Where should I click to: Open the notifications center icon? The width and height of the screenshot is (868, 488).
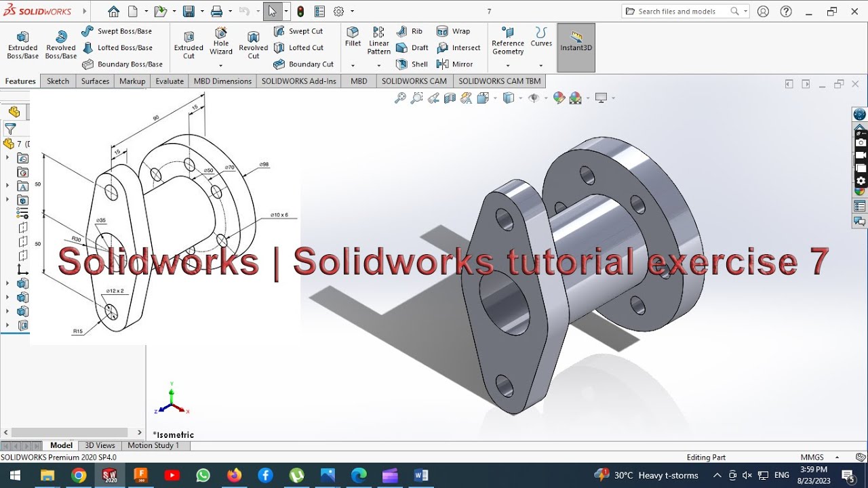click(848, 475)
